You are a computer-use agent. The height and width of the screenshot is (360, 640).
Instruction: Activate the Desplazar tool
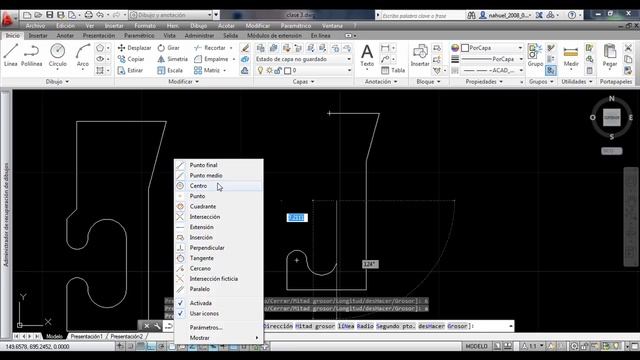(135, 48)
